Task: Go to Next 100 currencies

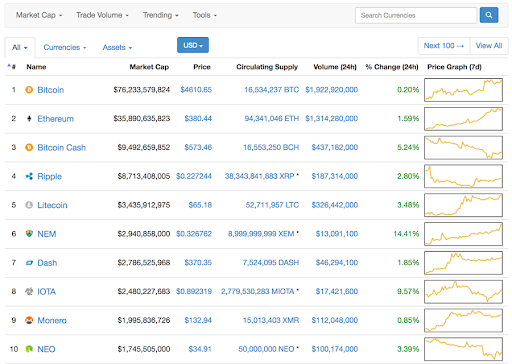Action: (x=444, y=46)
